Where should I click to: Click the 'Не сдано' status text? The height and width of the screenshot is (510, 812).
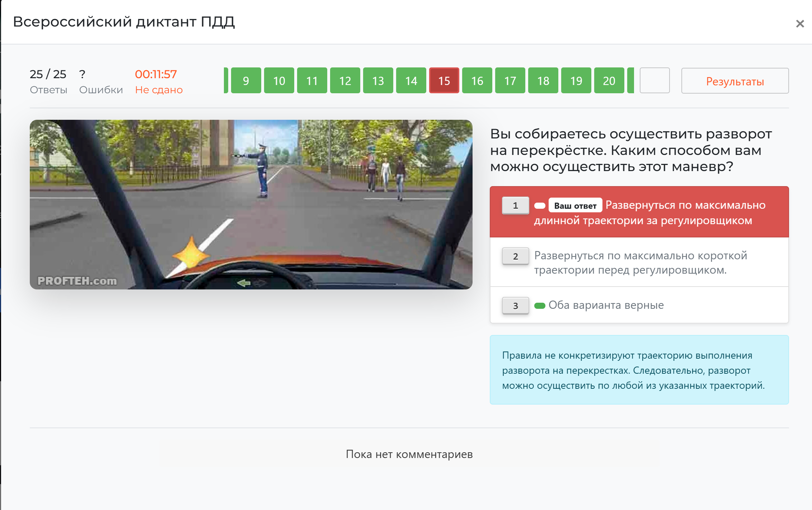tap(159, 90)
